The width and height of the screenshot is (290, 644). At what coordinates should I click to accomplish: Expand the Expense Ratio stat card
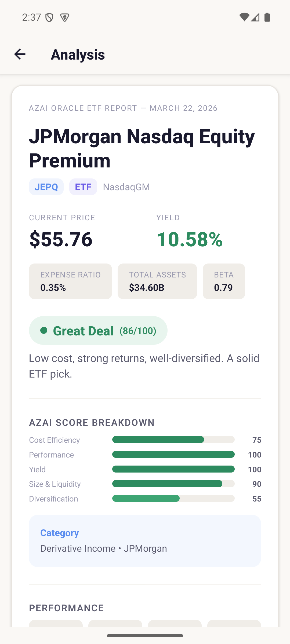point(70,281)
